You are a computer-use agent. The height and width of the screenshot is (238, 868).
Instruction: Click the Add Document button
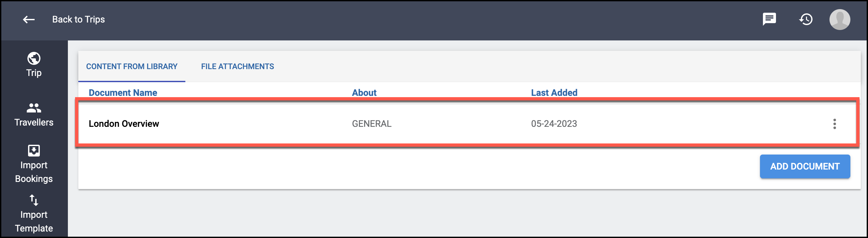pyautogui.click(x=805, y=166)
